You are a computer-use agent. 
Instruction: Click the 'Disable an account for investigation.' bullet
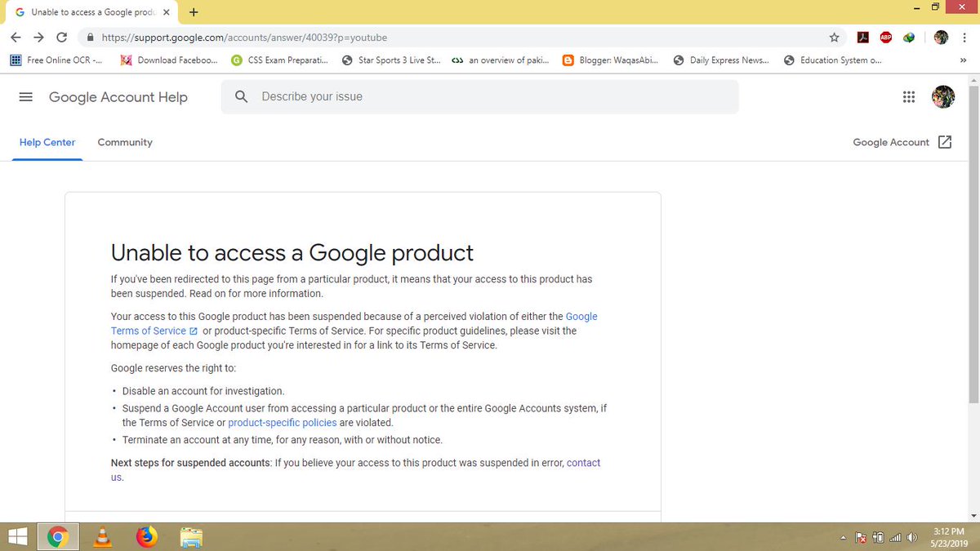point(203,391)
